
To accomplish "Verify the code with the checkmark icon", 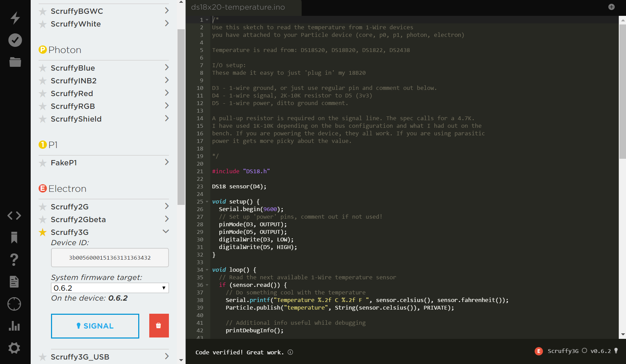I will coord(15,40).
